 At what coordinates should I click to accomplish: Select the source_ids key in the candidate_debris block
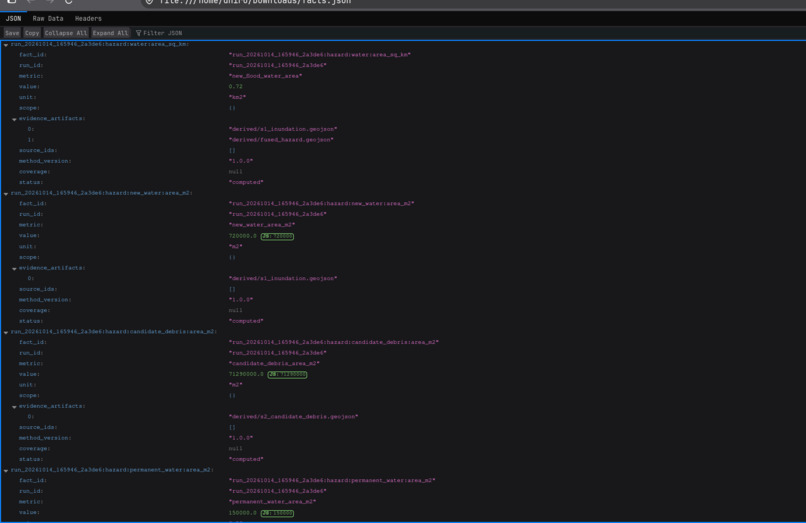pos(38,427)
